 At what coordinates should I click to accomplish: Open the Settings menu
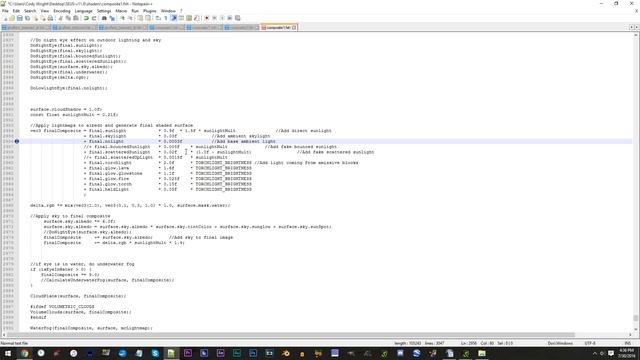click(x=104, y=11)
